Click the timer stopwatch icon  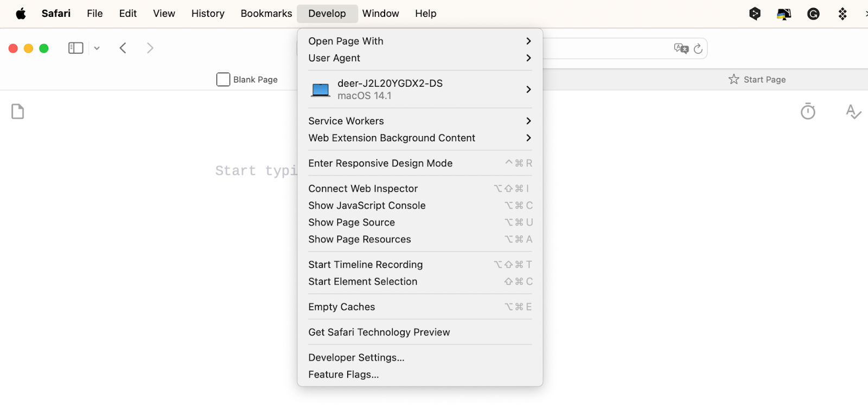click(808, 111)
